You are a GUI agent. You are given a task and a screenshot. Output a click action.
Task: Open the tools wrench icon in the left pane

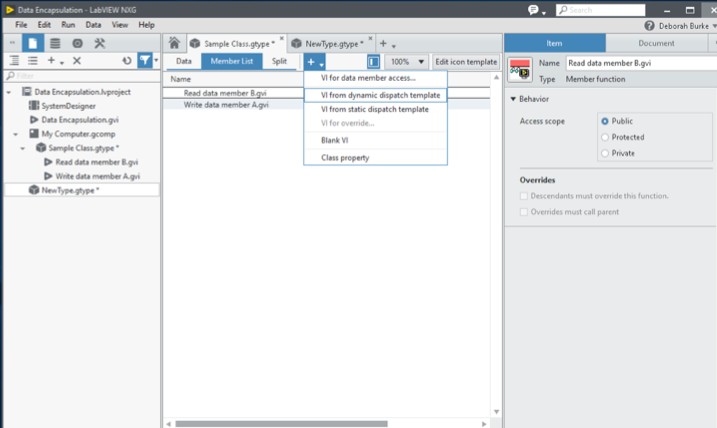[x=100, y=43]
